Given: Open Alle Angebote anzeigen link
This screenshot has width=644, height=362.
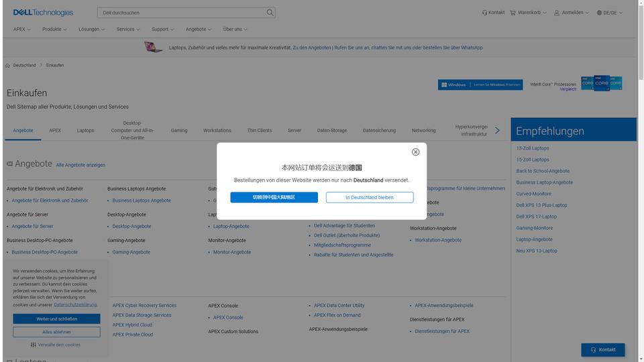Looking at the screenshot, I should [x=80, y=165].
